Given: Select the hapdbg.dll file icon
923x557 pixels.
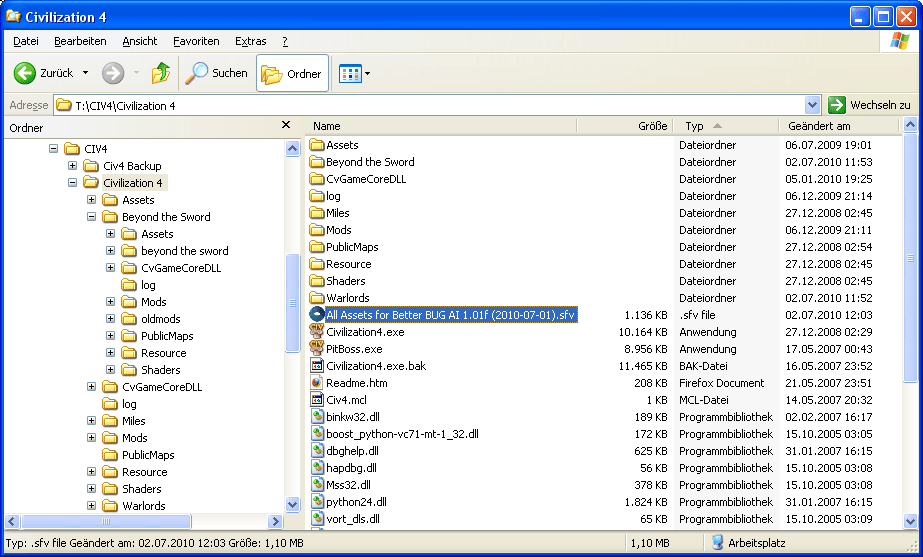Looking at the screenshot, I should (x=317, y=468).
